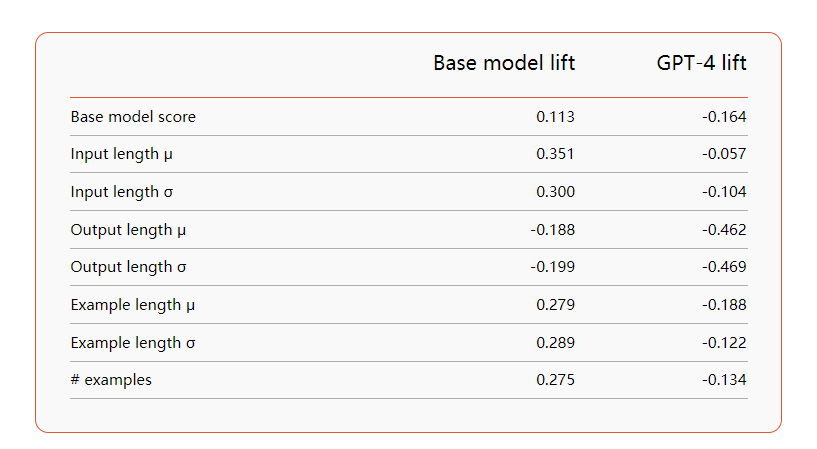Click the "GPT-4 lift" column header

click(701, 64)
